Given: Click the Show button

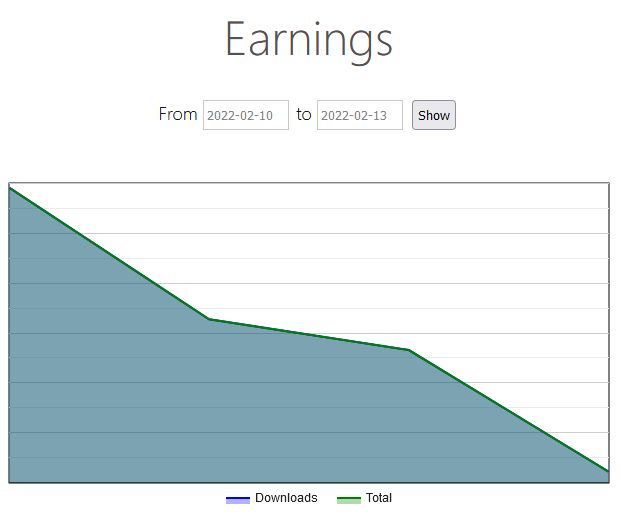Looking at the screenshot, I should click(x=434, y=115).
